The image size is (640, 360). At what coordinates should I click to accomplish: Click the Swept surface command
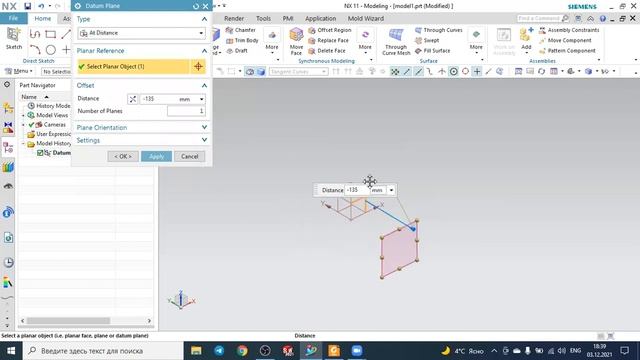pyautogui.click(x=427, y=40)
